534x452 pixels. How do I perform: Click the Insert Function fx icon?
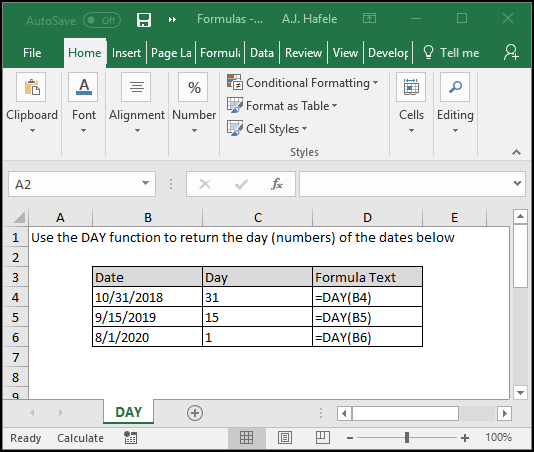click(x=277, y=184)
